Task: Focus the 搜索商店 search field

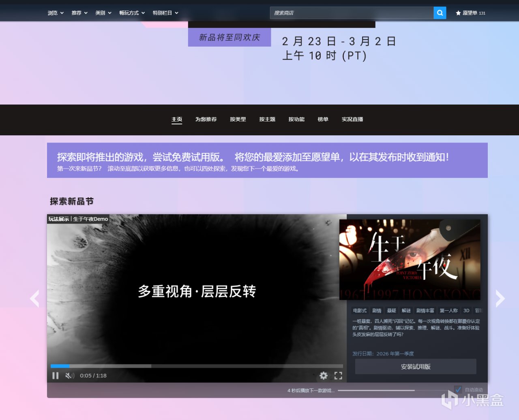Action: click(352, 13)
